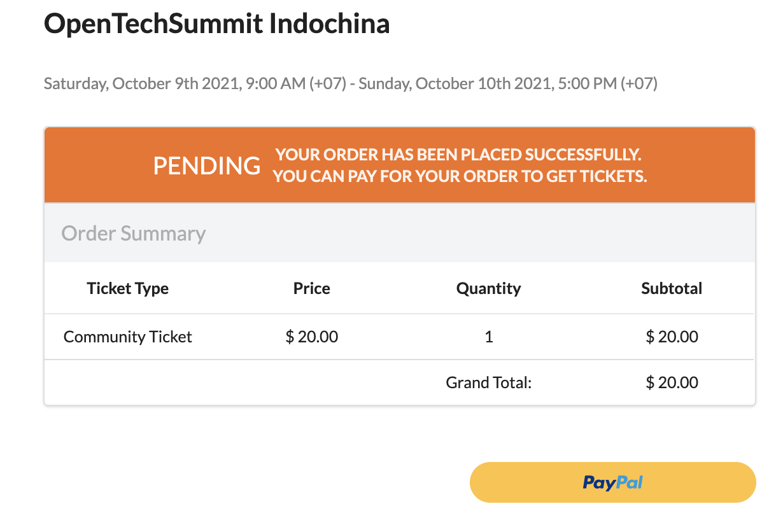This screenshot has height=532, width=783.
Task: Click the 'pay for your order' banner line
Action: coord(460,176)
